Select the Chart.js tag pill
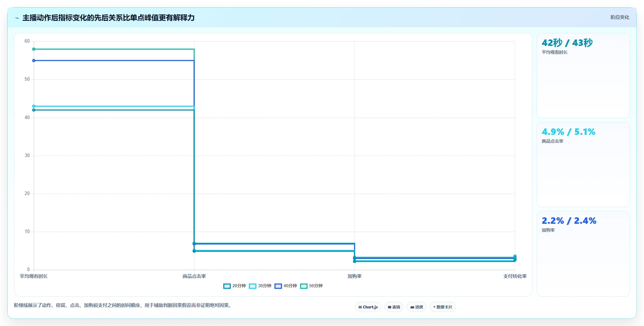This screenshot has height=326, width=644. tap(368, 307)
